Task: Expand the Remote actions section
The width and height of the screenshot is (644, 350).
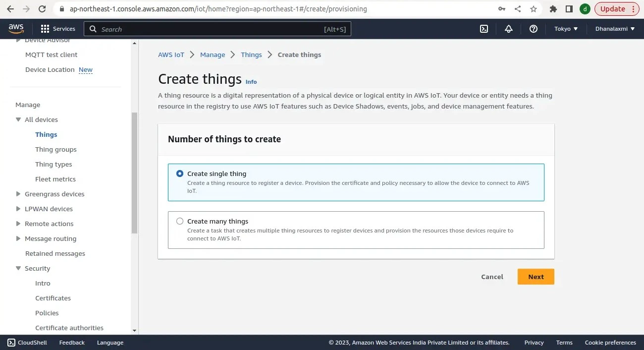Action: tap(18, 224)
